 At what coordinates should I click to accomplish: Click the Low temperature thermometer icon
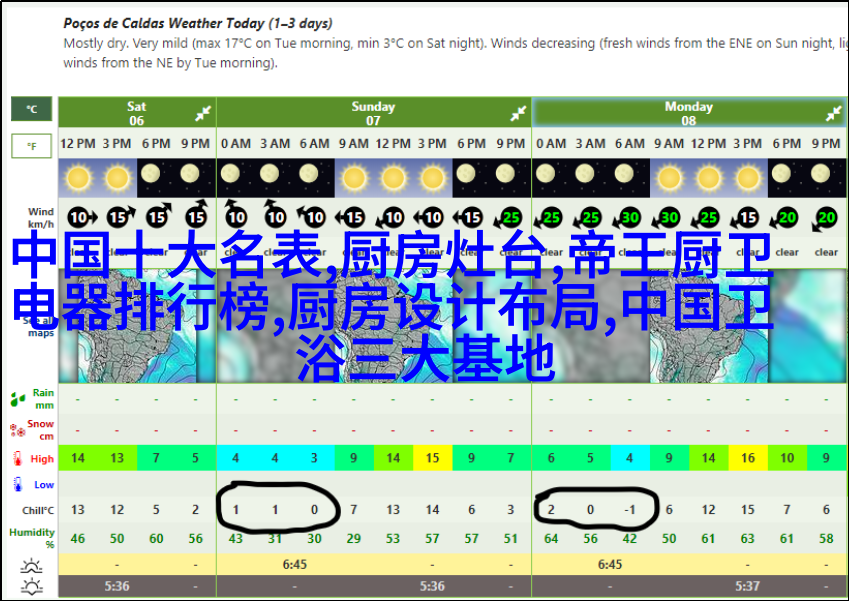point(17,484)
